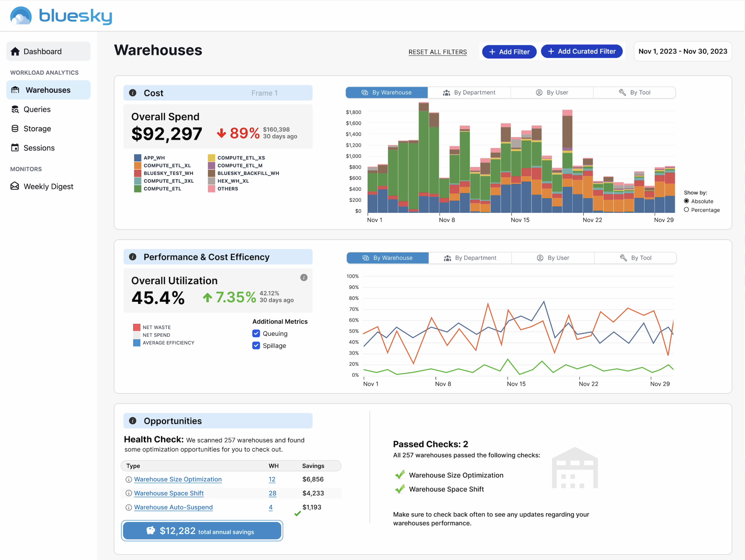This screenshot has height=560, width=745.
Task: Click the Add Curated Filter button
Action: 581,51
